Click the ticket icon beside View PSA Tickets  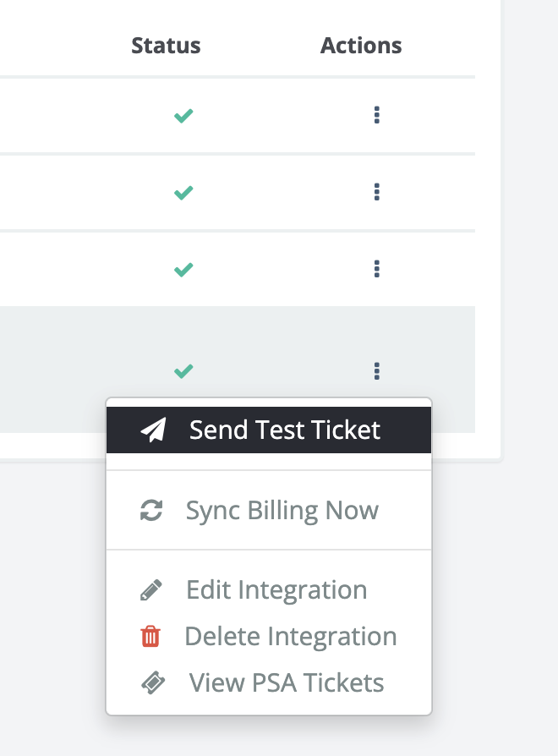(x=151, y=683)
